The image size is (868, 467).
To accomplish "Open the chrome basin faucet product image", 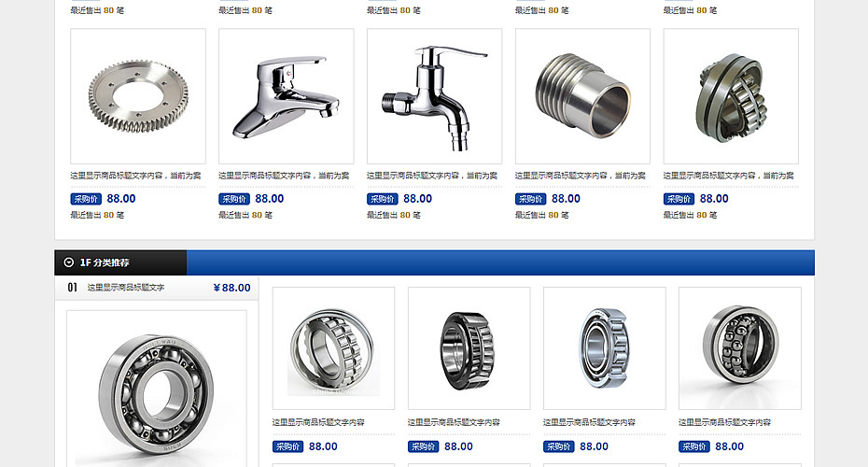I will click(x=287, y=96).
